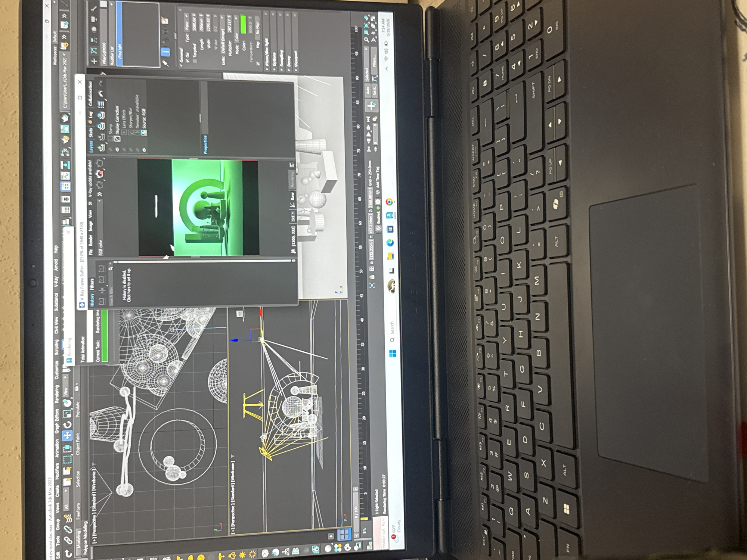The width and height of the screenshot is (747, 560).
Task: Toggle the Selection Lock padlock icon
Action: point(372,277)
